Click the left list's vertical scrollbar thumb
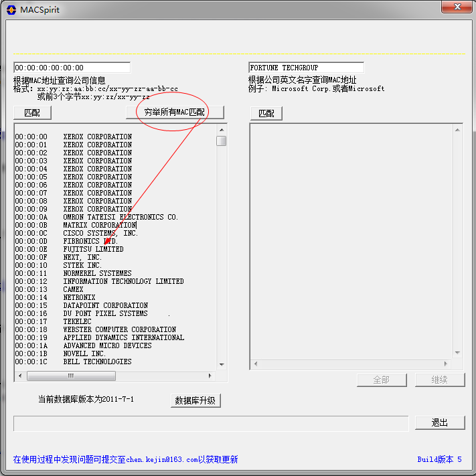This screenshot has height=476, width=476. pyautogui.click(x=222, y=141)
